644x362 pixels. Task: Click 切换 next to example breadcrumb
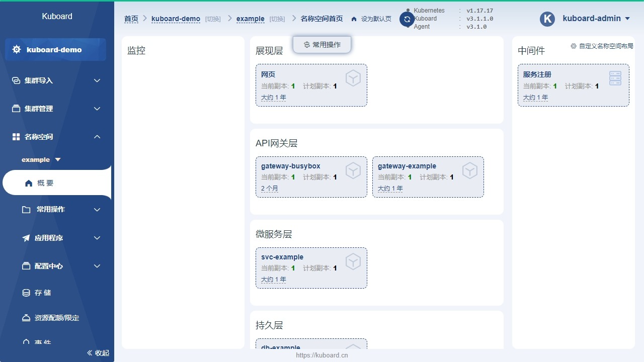point(277,19)
